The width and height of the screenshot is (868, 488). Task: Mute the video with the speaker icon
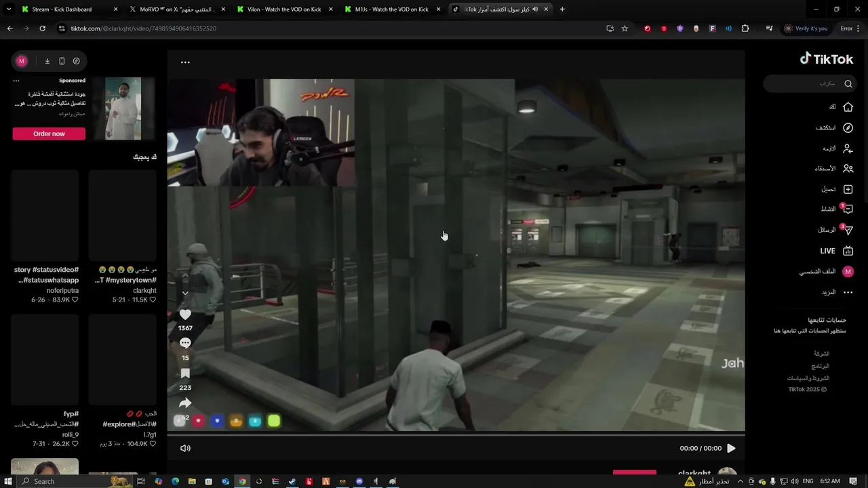coord(185,448)
